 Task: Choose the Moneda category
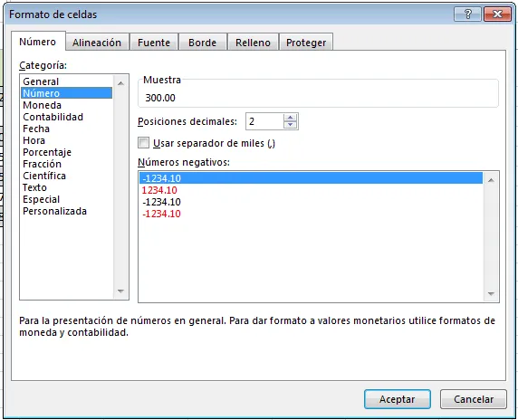pos(66,105)
